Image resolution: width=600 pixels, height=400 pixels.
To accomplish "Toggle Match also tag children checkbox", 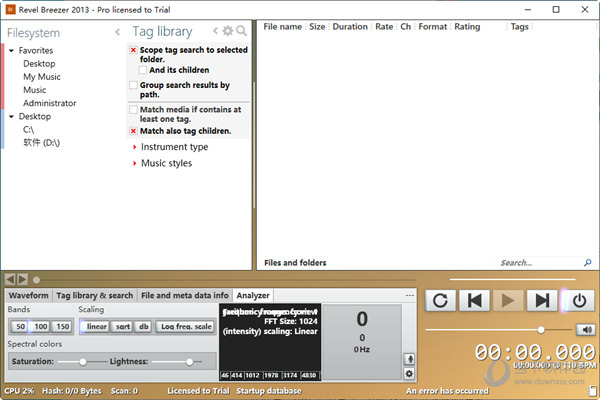I will [x=133, y=131].
